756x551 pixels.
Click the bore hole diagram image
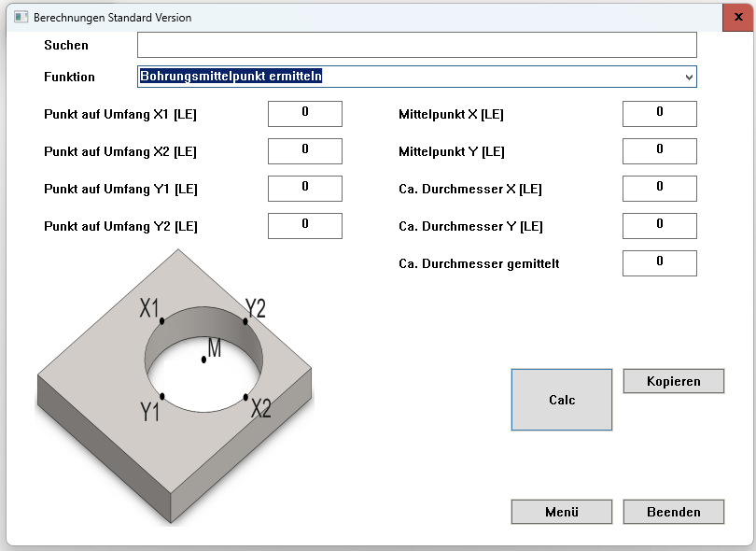[x=175, y=388]
